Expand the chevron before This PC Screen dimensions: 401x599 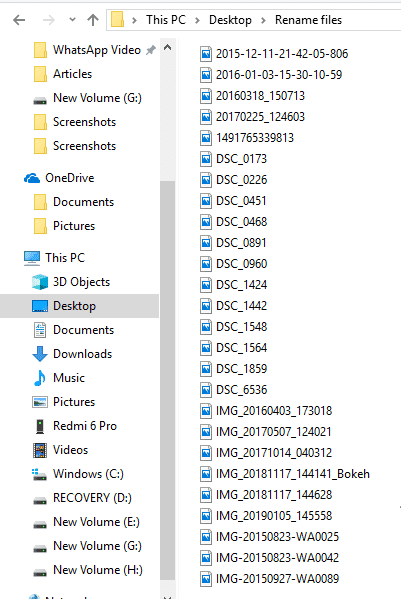[134, 20]
